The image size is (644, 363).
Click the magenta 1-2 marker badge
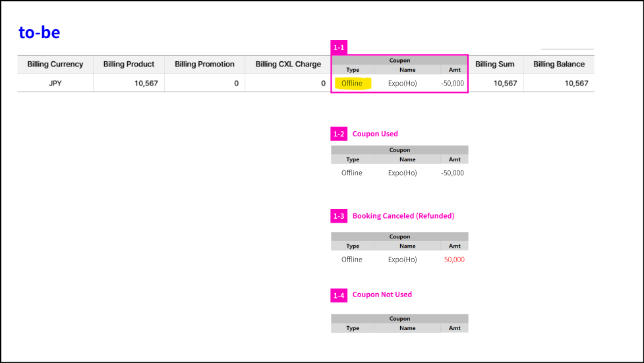338,134
